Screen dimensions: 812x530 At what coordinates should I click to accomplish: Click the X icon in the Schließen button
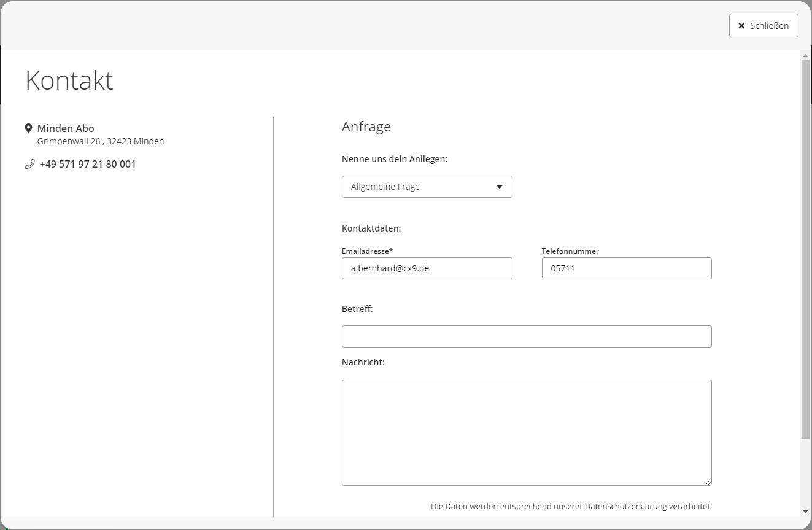(741, 26)
